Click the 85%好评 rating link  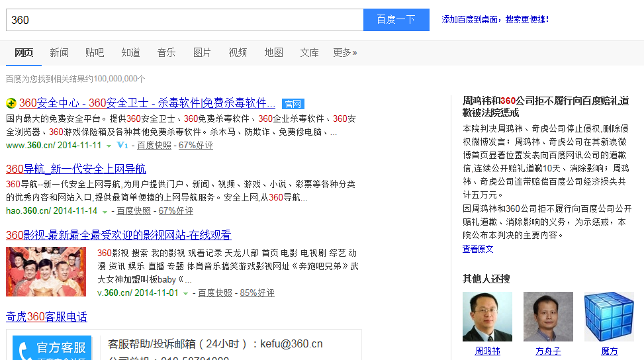pos(257,293)
